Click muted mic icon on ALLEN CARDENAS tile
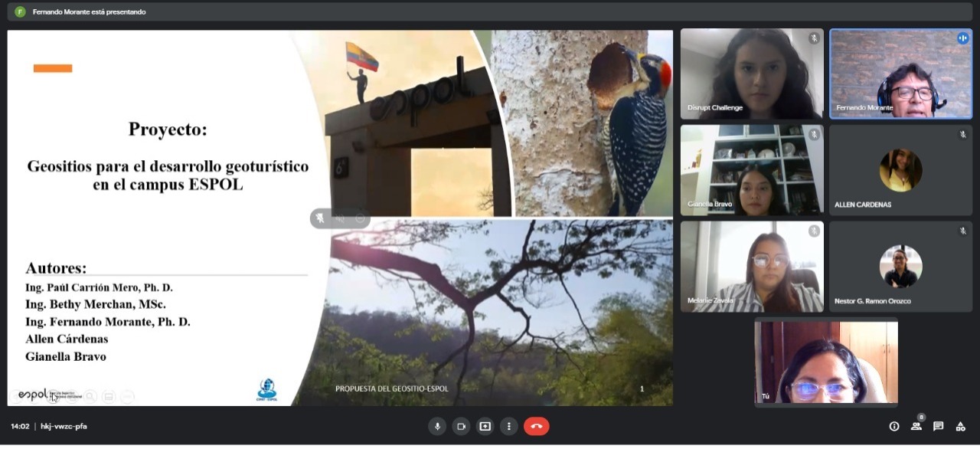Viewport: 980px width, 449px height. pos(962,135)
